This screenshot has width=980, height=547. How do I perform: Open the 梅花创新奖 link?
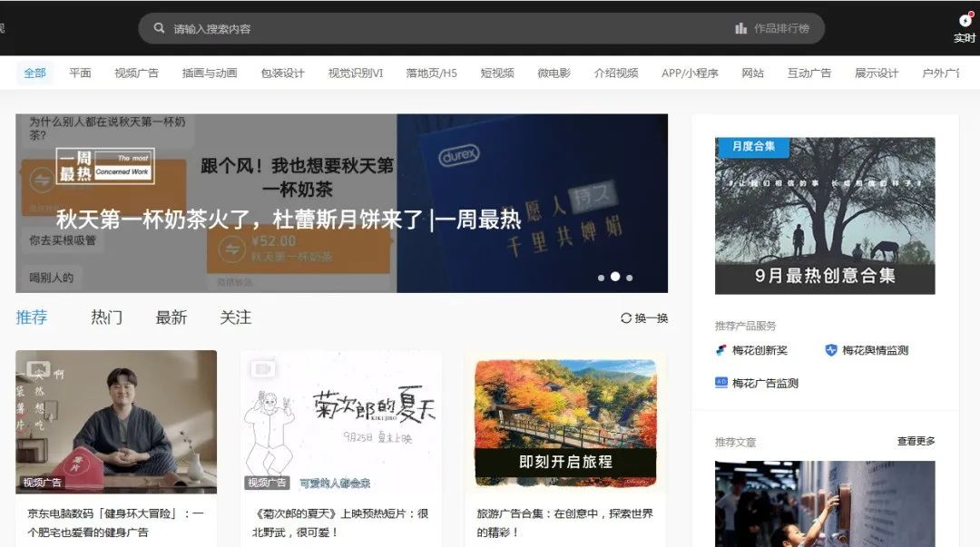pyautogui.click(x=759, y=350)
